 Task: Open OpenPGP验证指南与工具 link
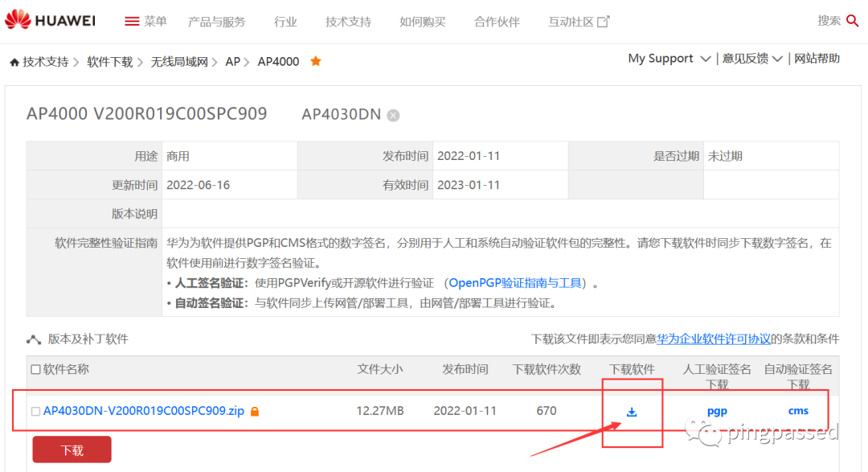point(515,283)
